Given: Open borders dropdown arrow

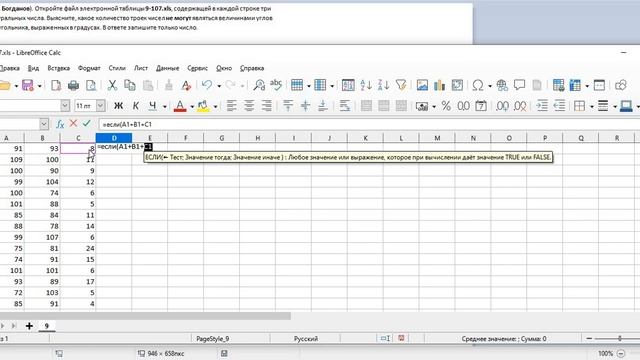Looking at the screenshot, I should (x=591, y=107).
